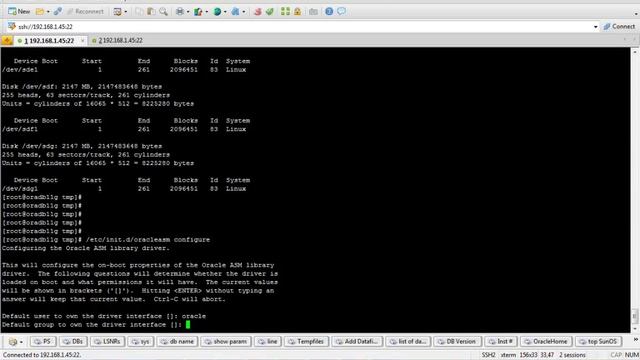The width and height of the screenshot is (640, 360).
Task: Expand the color scheme dropdown arrow
Action: pos(207,12)
